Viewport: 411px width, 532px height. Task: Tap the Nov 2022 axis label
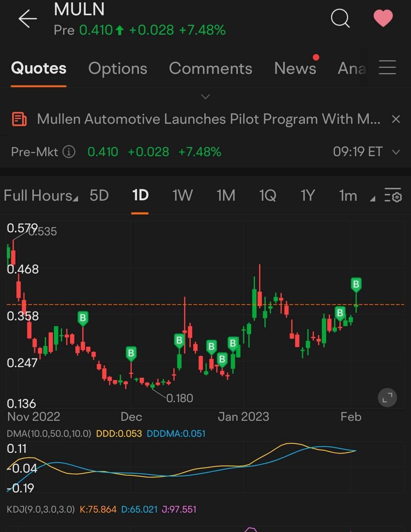[x=33, y=417]
